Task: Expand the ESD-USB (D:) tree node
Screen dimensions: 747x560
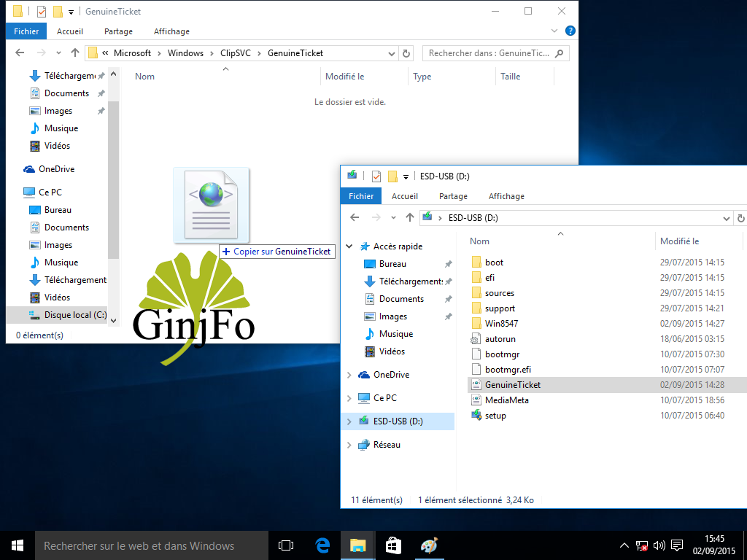Action: click(x=349, y=421)
